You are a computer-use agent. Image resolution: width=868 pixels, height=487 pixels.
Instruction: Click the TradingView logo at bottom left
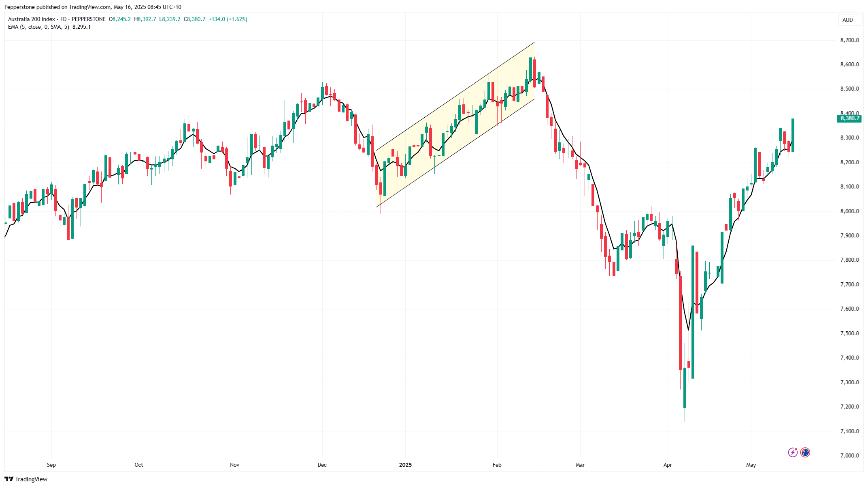(x=26, y=479)
